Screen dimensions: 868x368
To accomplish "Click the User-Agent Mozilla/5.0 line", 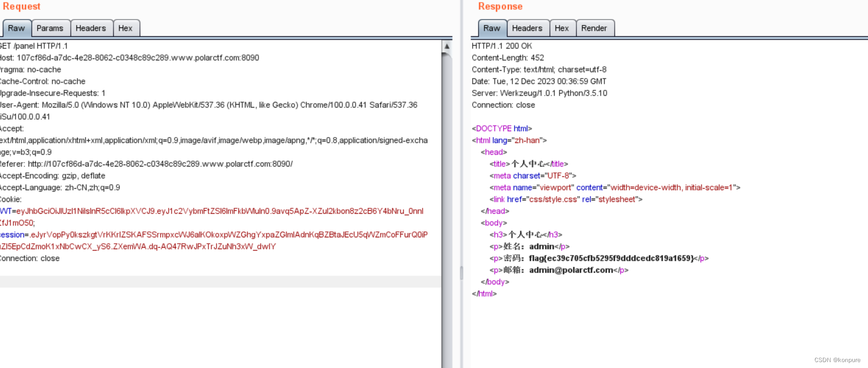I will coord(209,105).
